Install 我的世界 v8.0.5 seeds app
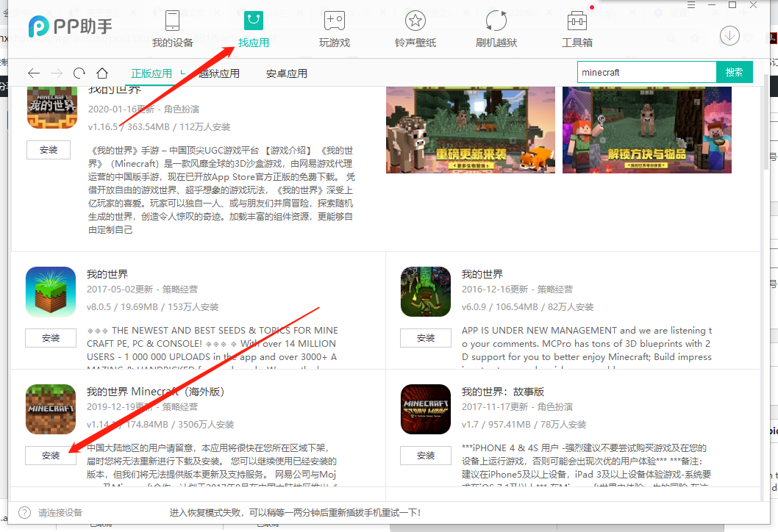 coord(51,338)
